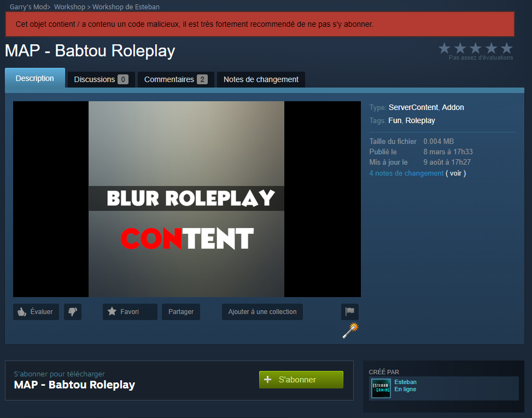Switch to the Description tab
The width and height of the screenshot is (532, 418).
tap(35, 78)
